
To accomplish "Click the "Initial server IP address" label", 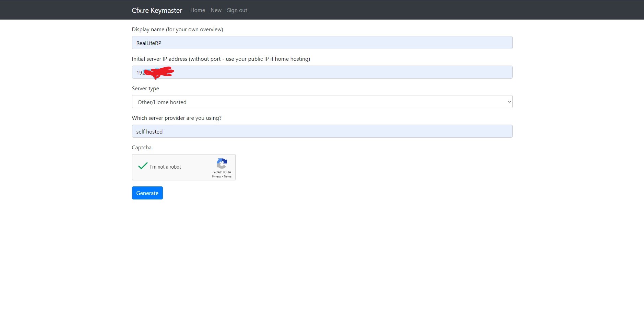I will coord(220,59).
